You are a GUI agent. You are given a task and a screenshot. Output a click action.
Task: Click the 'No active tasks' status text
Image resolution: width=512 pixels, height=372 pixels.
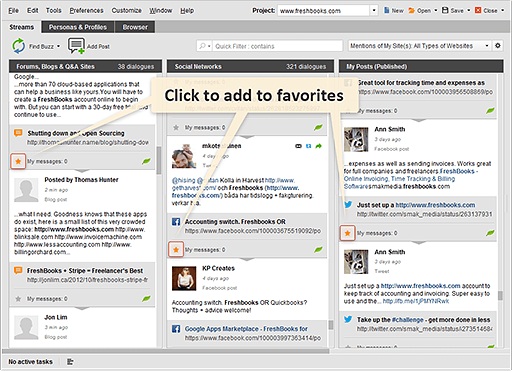(x=30, y=362)
